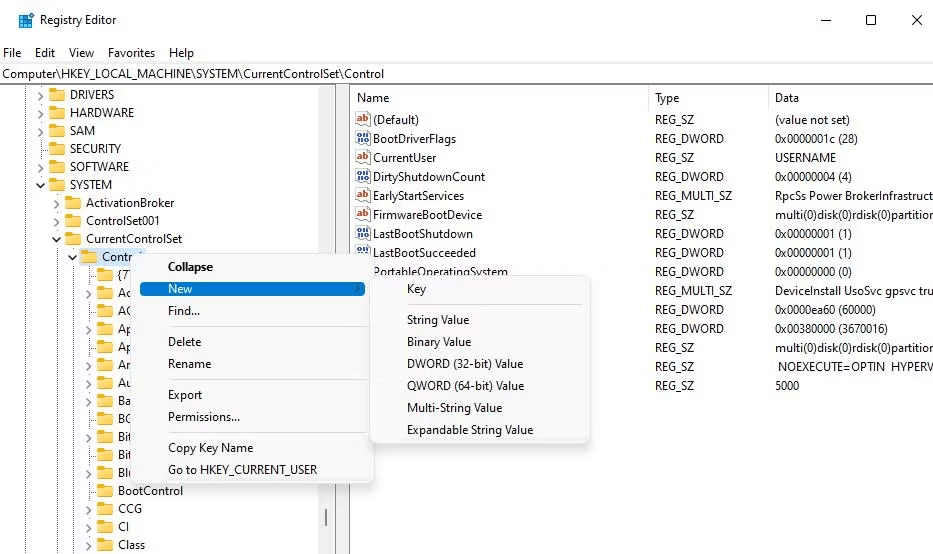Image resolution: width=933 pixels, height=554 pixels.
Task: Click the folder icon of SAM key
Action: [x=57, y=130]
